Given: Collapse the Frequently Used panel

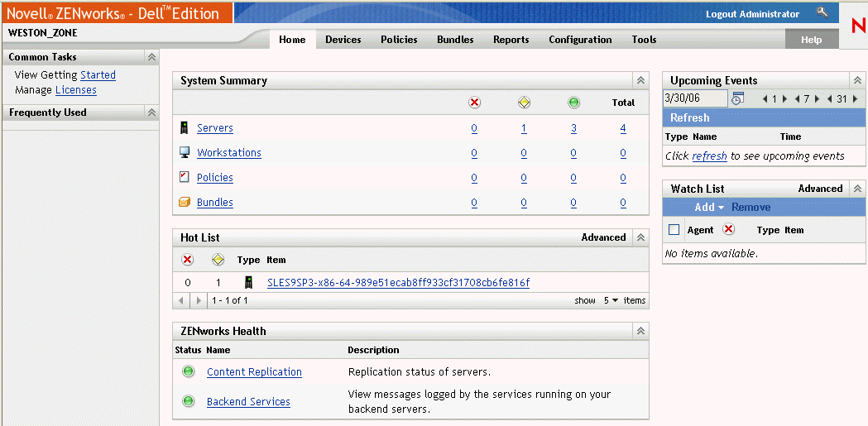Looking at the screenshot, I should (x=151, y=112).
